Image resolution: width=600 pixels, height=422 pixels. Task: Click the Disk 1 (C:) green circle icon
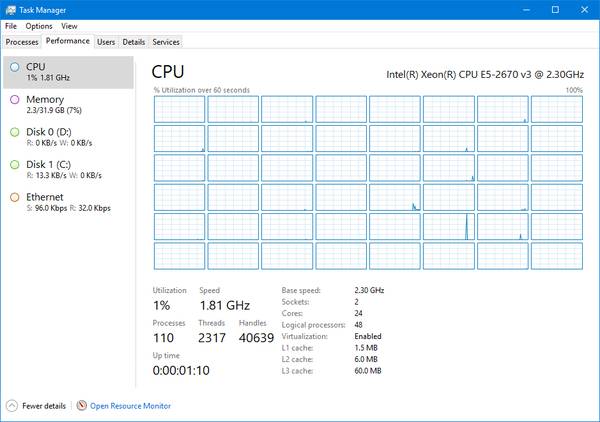[x=14, y=165]
